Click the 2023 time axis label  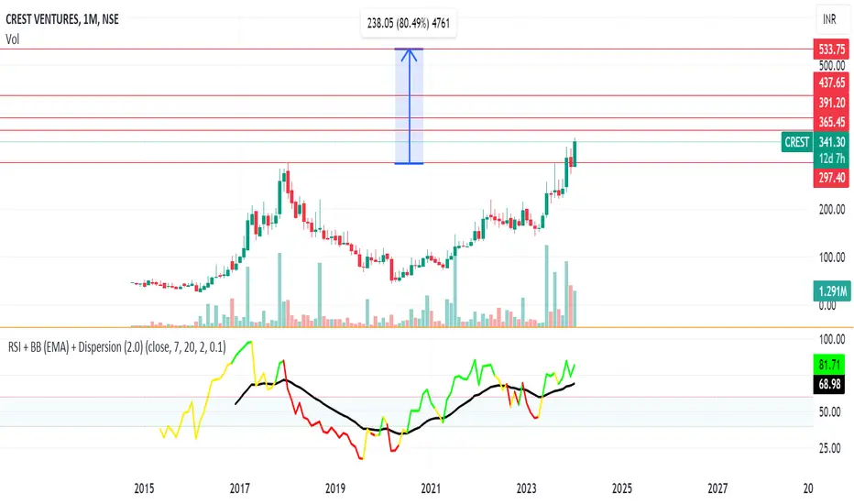[x=526, y=488]
